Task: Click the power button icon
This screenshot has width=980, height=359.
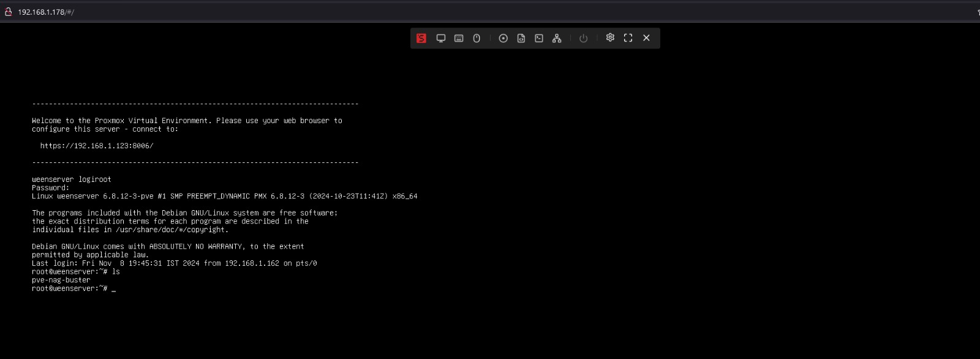Action: click(x=584, y=38)
